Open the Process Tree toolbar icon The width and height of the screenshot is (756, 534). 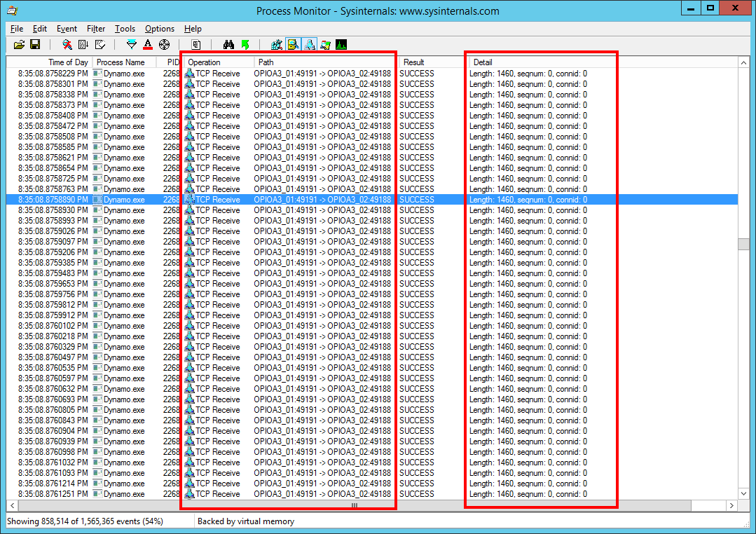click(195, 45)
